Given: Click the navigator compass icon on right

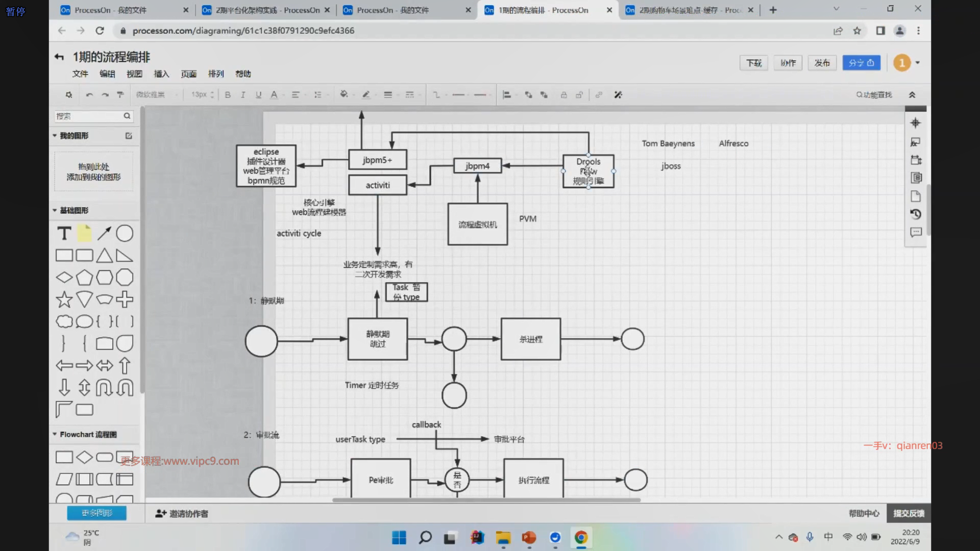Looking at the screenshot, I should pyautogui.click(x=916, y=123).
